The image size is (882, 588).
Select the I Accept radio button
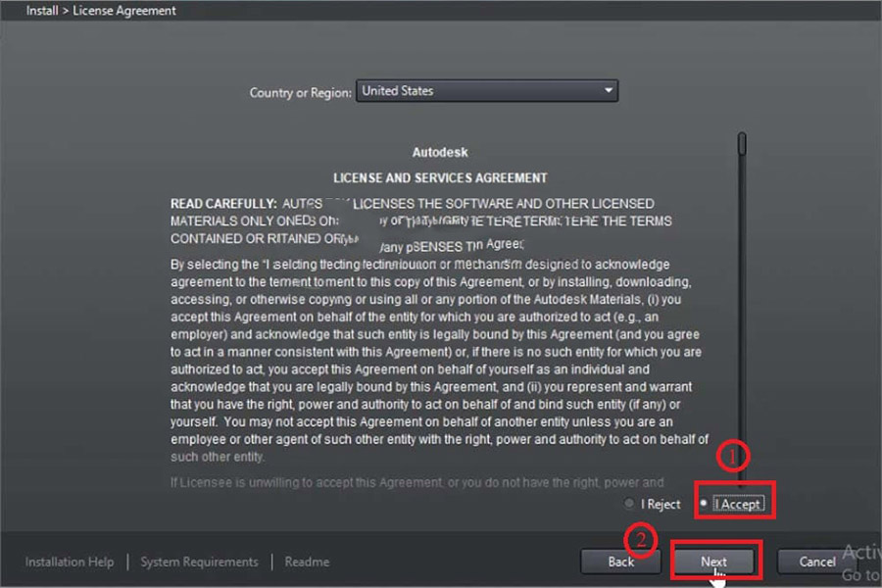tap(704, 503)
